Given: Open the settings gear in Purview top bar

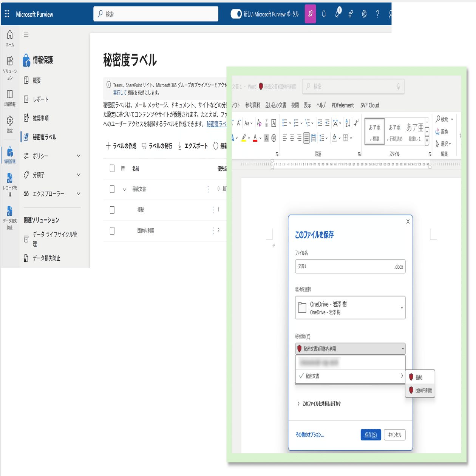Looking at the screenshot, I should (x=364, y=14).
